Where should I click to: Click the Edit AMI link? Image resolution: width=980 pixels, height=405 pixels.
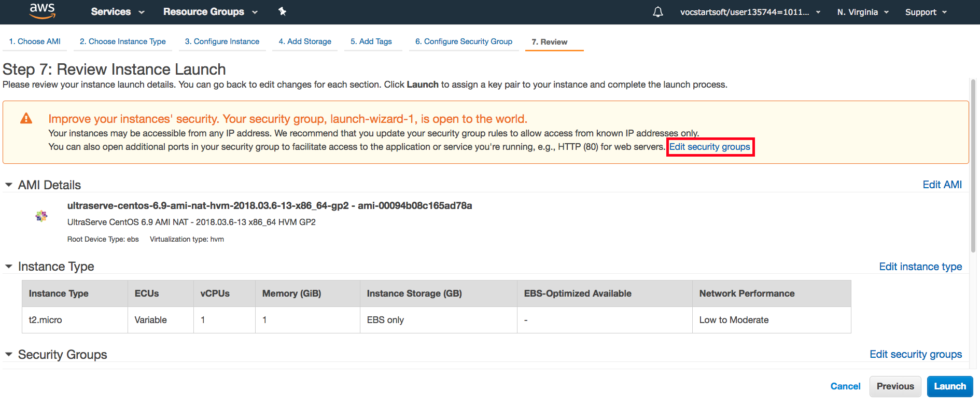click(942, 185)
